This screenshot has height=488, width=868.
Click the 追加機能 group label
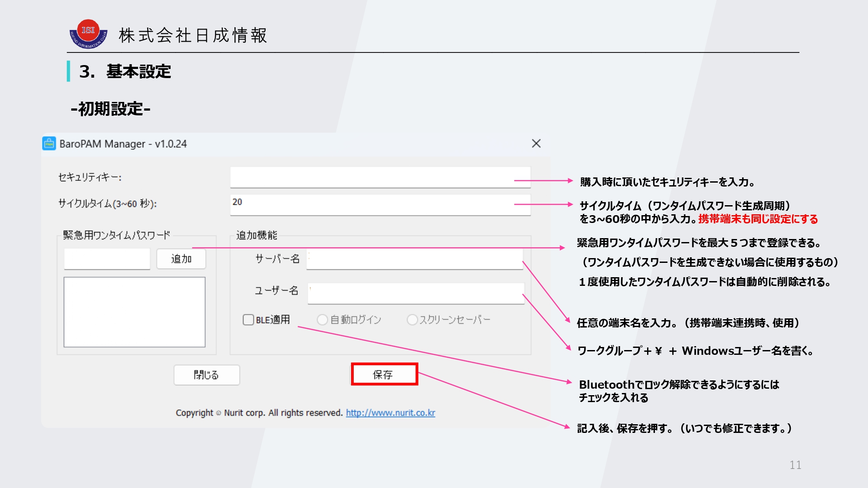tap(256, 236)
